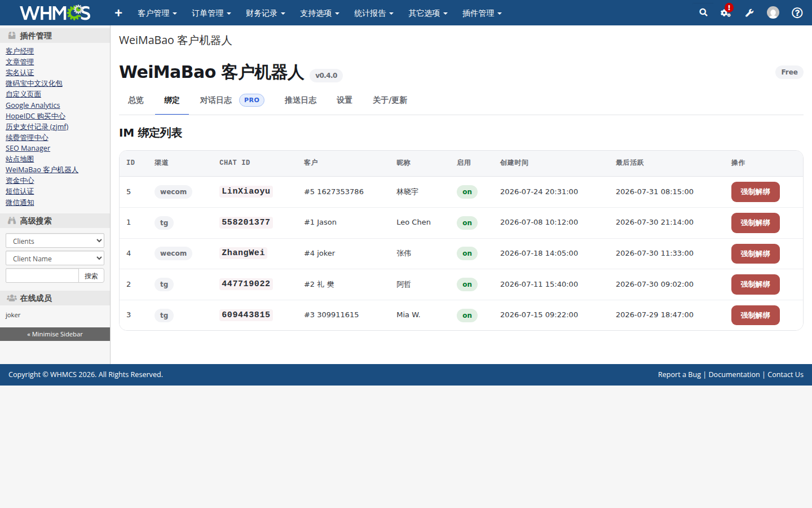The width and height of the screenshot is (812, 508).
Task: Open WeiMaBao 客户机器人 sidebar link
Action: tap(42, 170)
